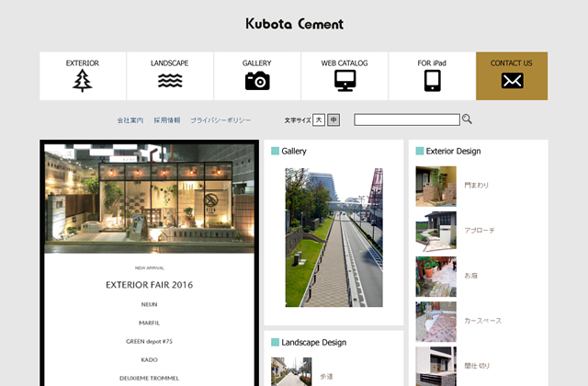Open the 間仕切り text link
This screenshot has height=386, width=588.
[477, 366]
